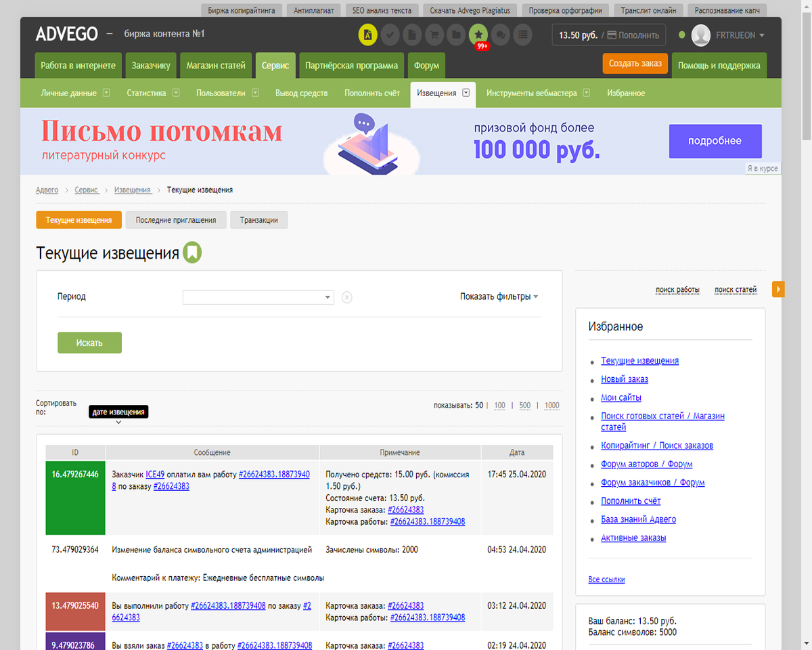812x650 pixels.
Task: Show 1000 notifications per page
Action: [x=551, y=406]
